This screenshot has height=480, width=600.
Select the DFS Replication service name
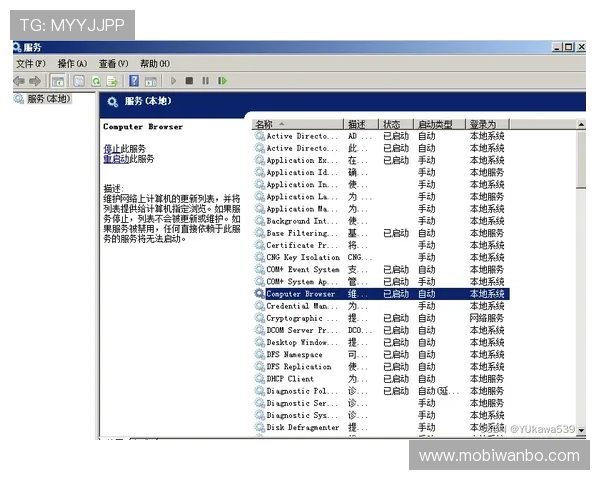[298, 367]
